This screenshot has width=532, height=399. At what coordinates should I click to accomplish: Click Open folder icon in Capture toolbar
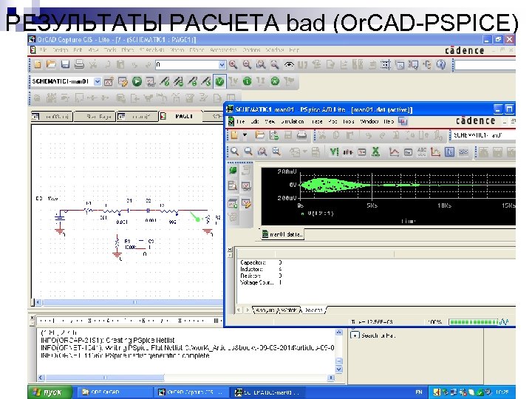click(51, 64)
